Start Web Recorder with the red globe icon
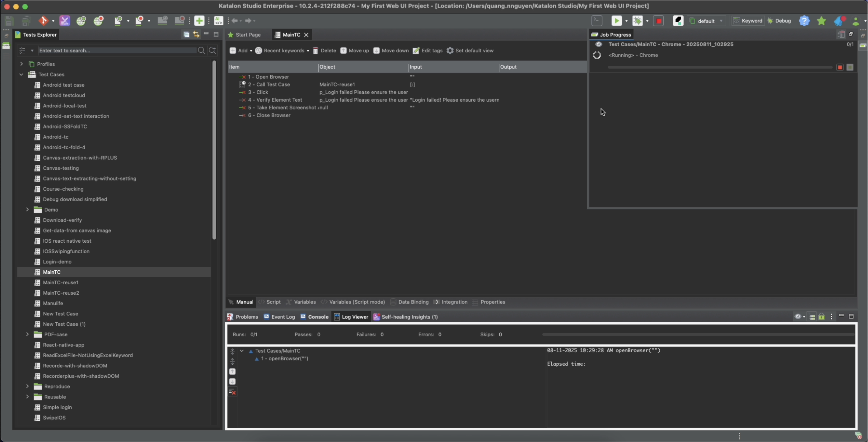 click(x=99, y=21)
